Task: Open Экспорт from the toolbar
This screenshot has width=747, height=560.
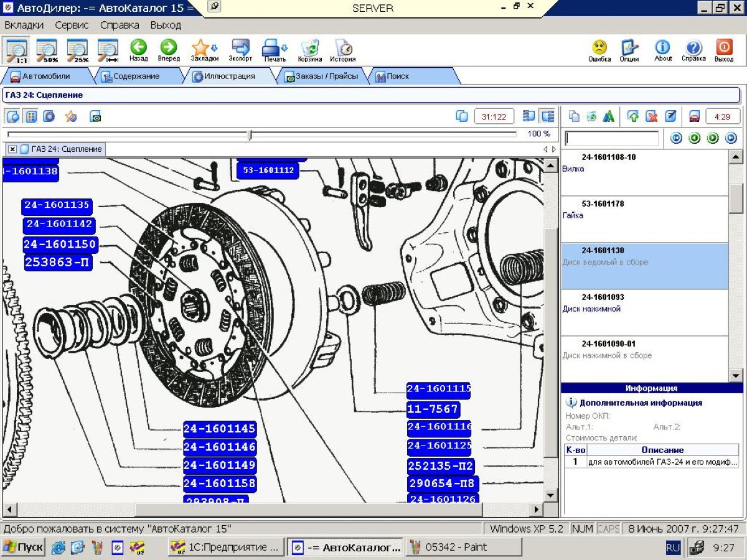Action: click(x=240, y=50)
